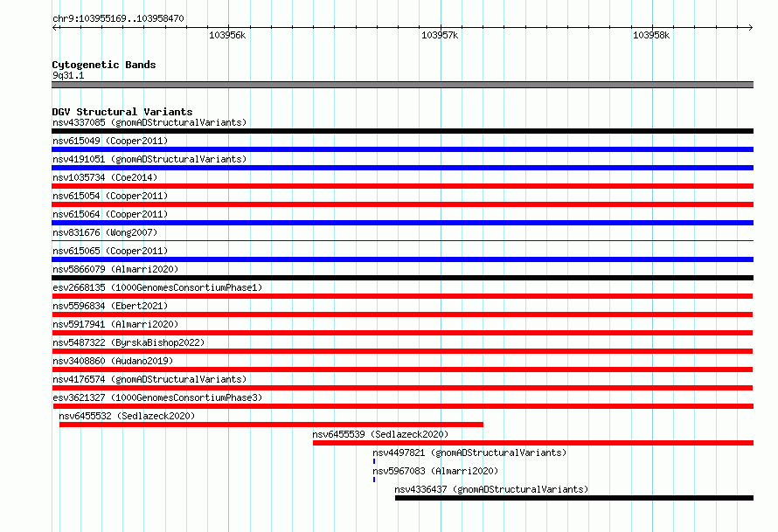
Task: Click the 9q31.1 band label
Action: tap(68, 75)
